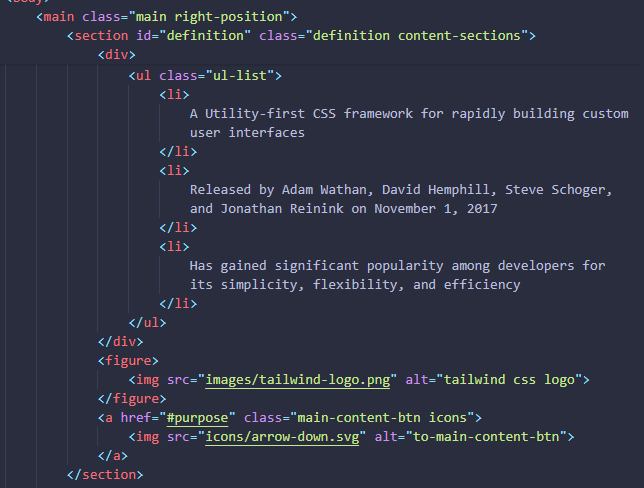Click the closing div tag
Screen dimensions: 644x488
coord(120,342)
